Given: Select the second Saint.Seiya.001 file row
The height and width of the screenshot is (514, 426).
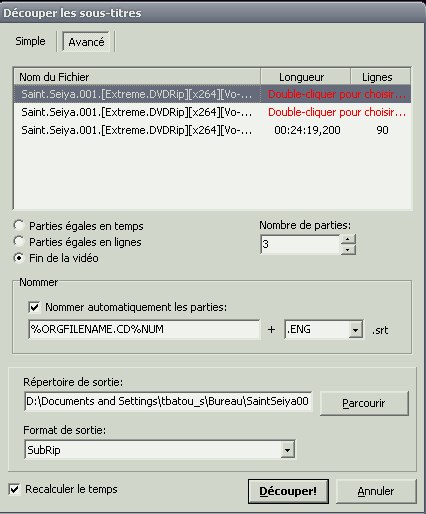Looking at the screenshot, I should pyautogui.click(x=212, y=112).
